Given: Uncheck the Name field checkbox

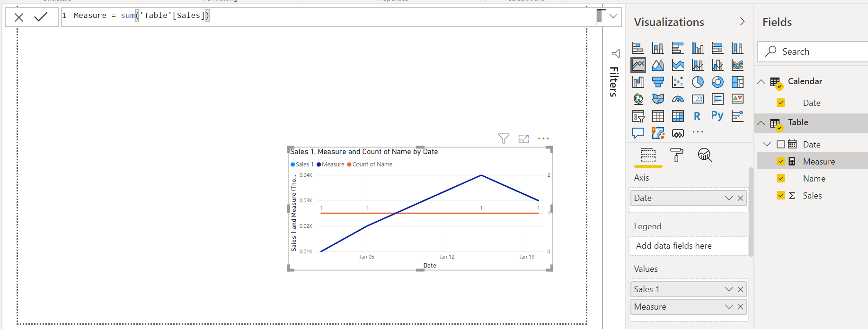Looking at the screenshot, I should coord(781,178).
